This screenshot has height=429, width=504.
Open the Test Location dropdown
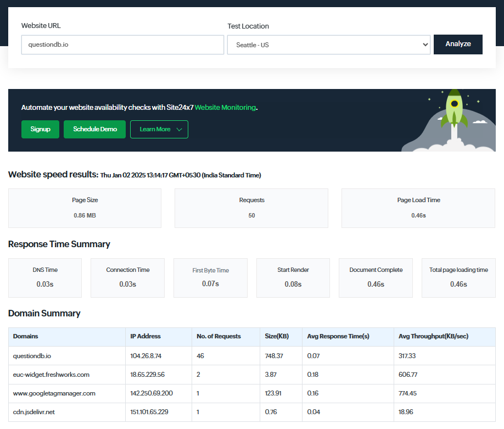328,44
